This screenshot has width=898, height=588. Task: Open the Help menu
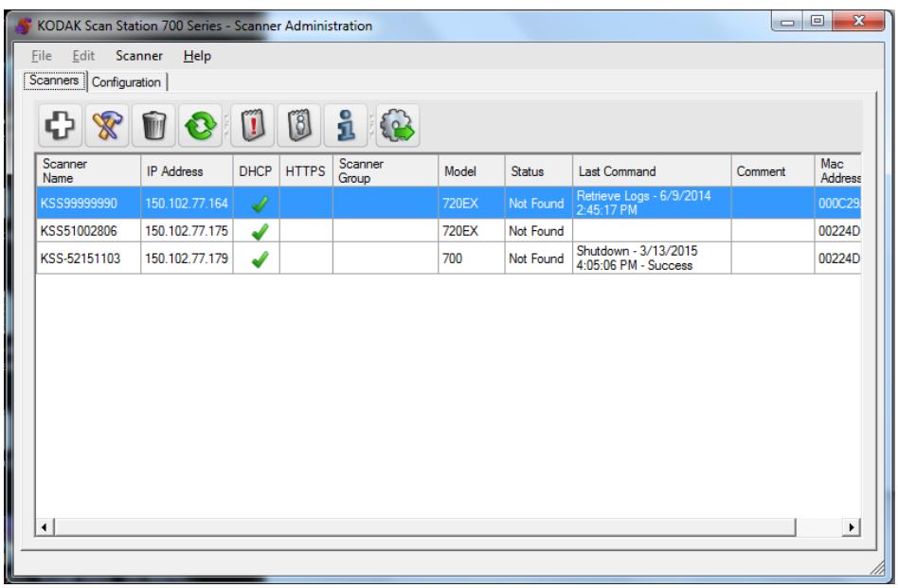click(x=197, y=56)
